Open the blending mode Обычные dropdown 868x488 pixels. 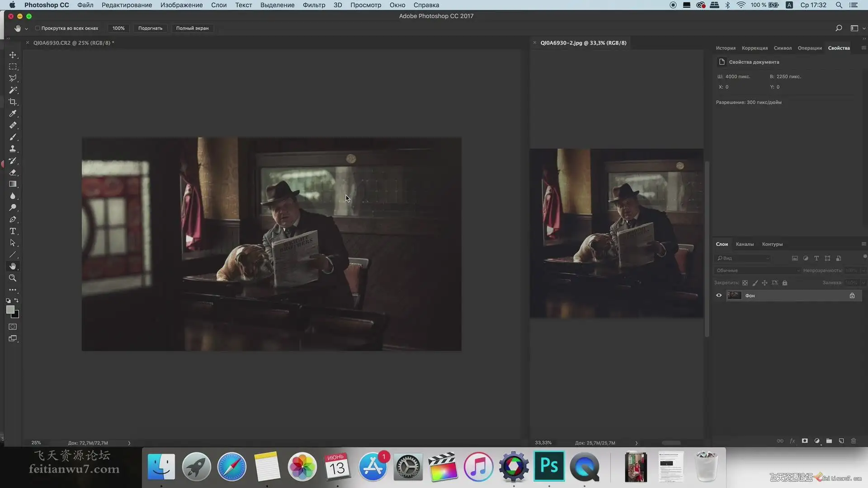coord(757,271)
